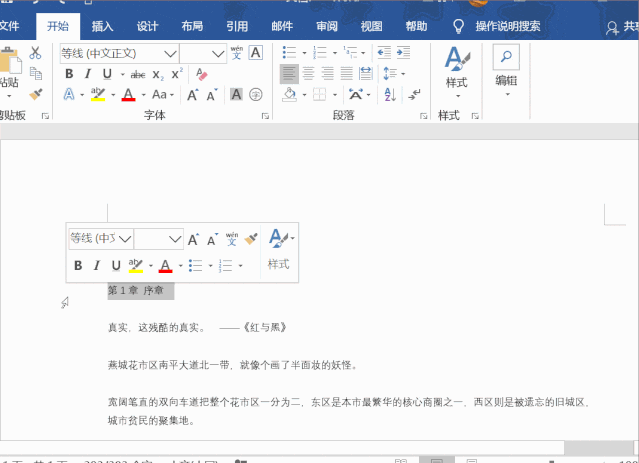639x463 pixels.
Task: Align text left in ribbon
Action: pos(289,74)
